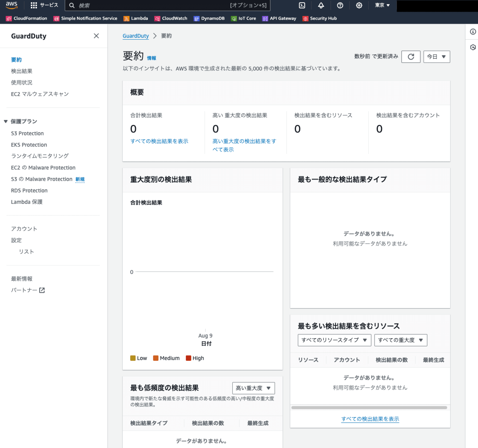
Task: Click the external link icon beside パートナー
Action: 42,290
